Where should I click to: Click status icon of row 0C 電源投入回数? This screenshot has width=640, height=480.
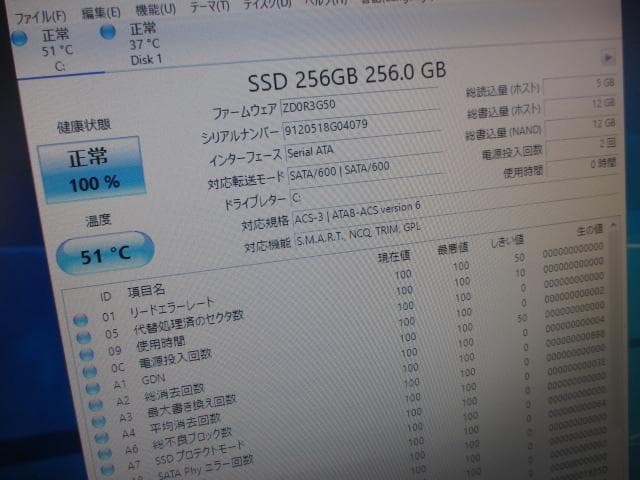click(x=90, y=371)
